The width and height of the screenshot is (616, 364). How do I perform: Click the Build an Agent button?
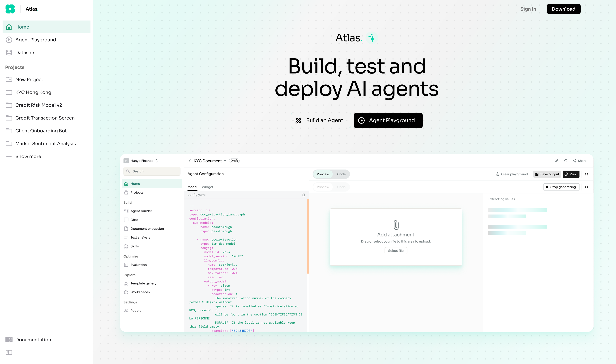coord(321,120)
